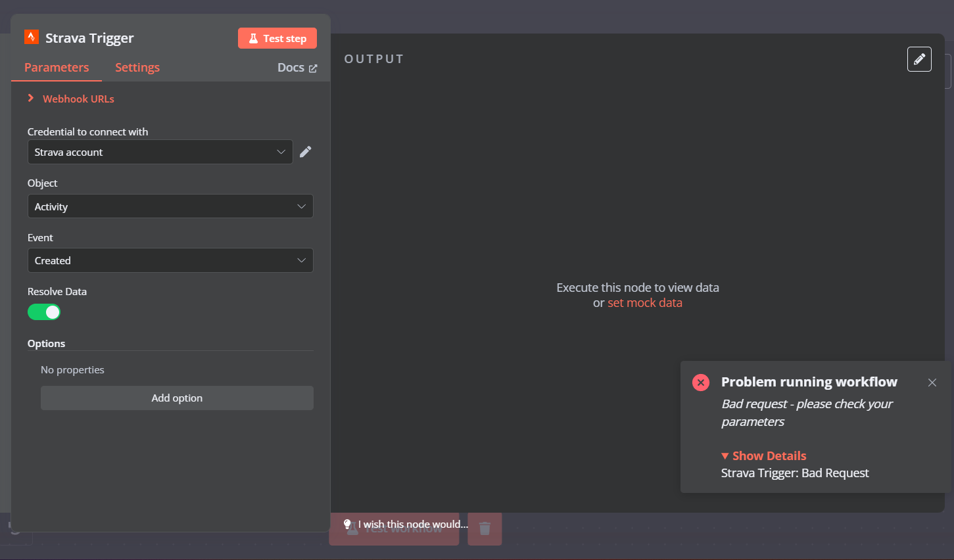The width and height of the screenshot is (954, 560).
Task: Select the Parameters tab
Action: click(x=57, y=67)
